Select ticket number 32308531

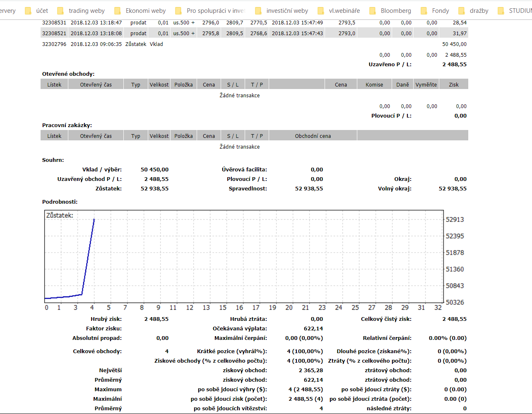pyautogui.click(x=54, y=23)
